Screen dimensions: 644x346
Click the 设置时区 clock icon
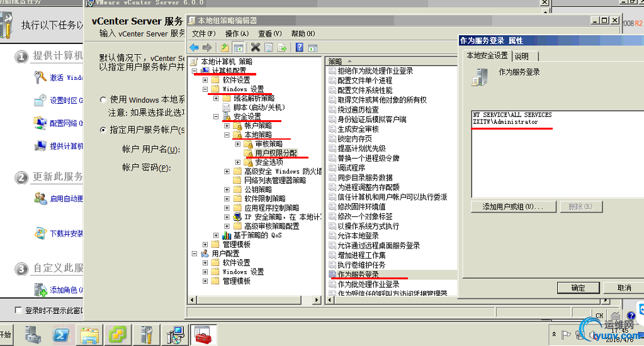click(x=40, y=100)
